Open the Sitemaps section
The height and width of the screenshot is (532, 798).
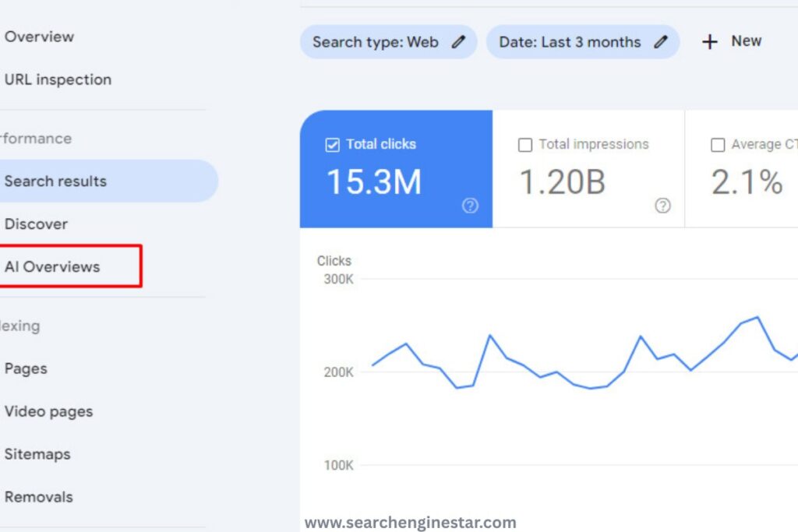[x=37, y=454]
